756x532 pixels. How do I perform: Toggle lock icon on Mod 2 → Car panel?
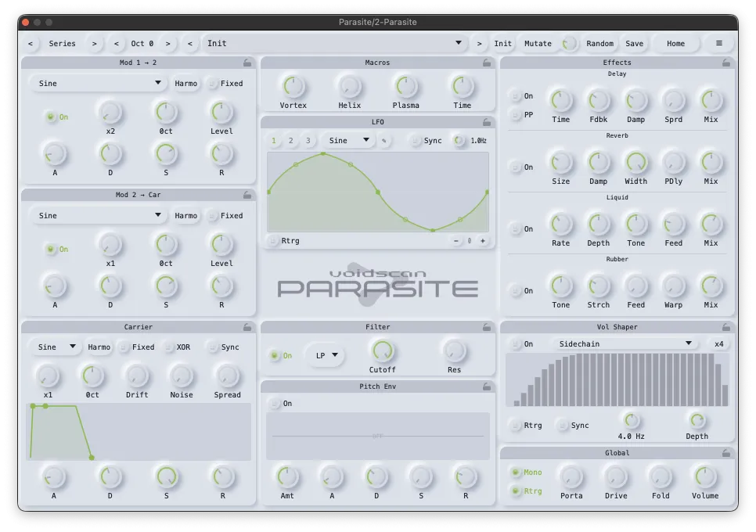247,195
